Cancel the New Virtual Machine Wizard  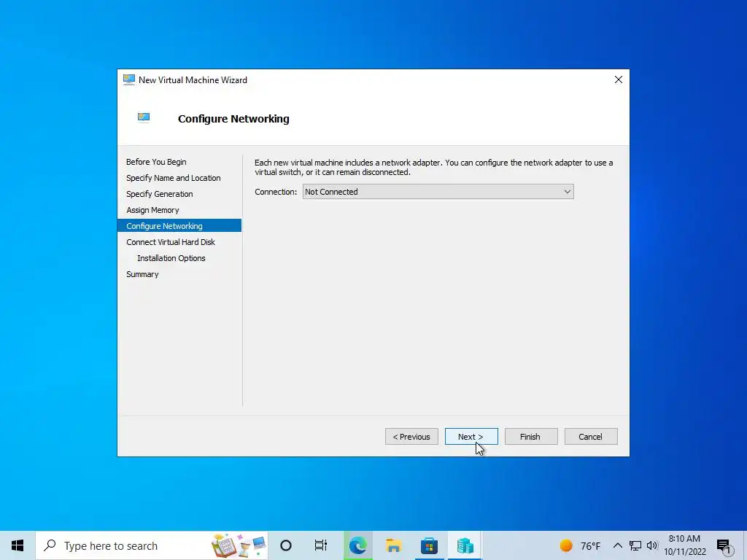(x=591, y=437)
